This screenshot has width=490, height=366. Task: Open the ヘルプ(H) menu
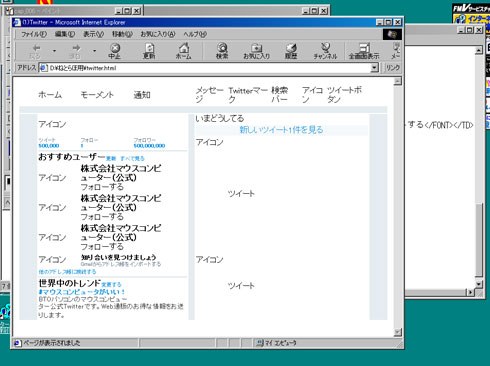coord(195,34)
